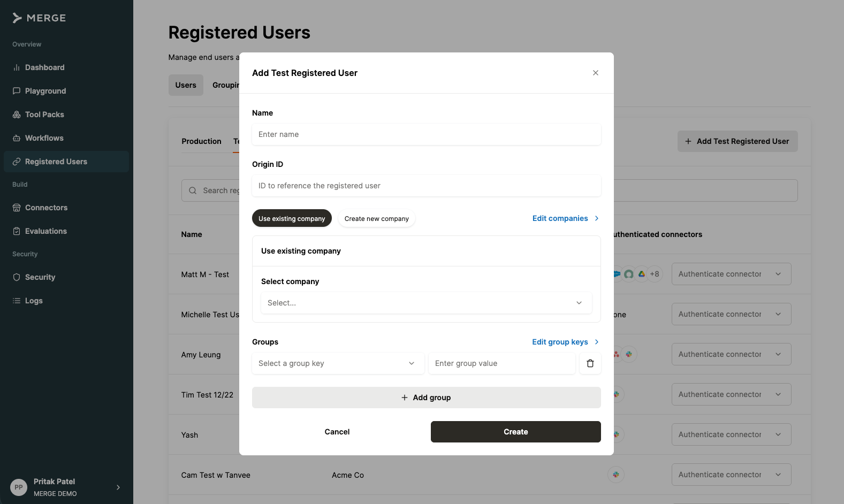Screen dimensions: 844x504
Task: Click the Create button
Action: (516, 432)
